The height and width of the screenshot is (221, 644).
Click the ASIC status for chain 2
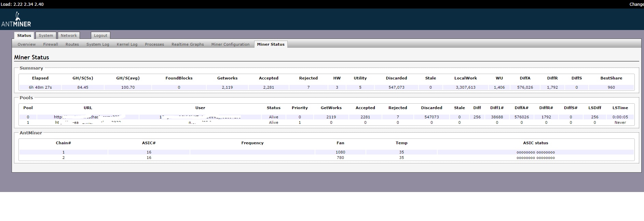click(x=535, y=158)
